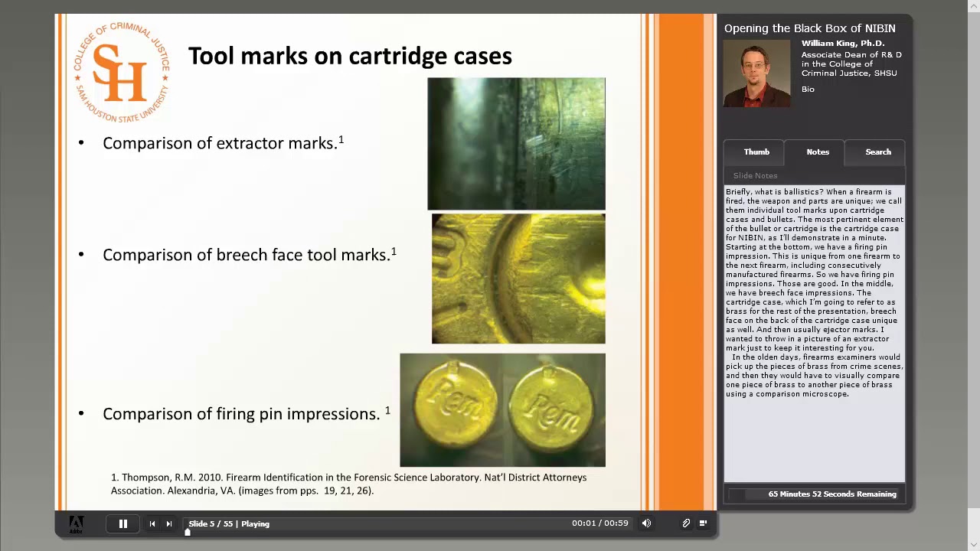Skip to the next slide
The width and height of the screenshot is (980, 551).
point(168,524)
